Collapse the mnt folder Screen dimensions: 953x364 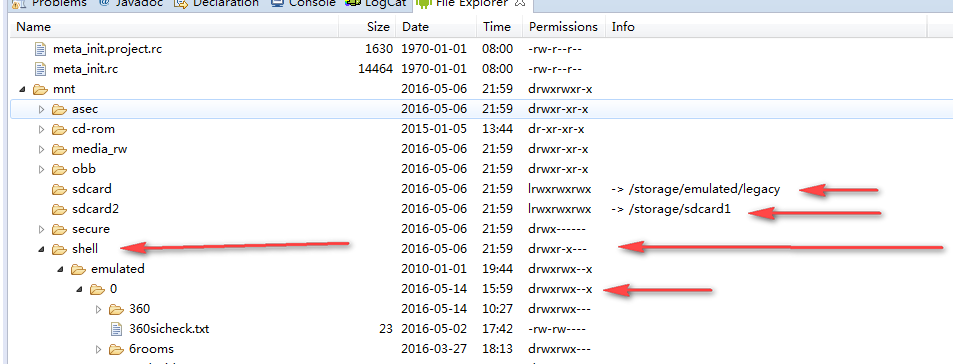[x=22, y=89]
